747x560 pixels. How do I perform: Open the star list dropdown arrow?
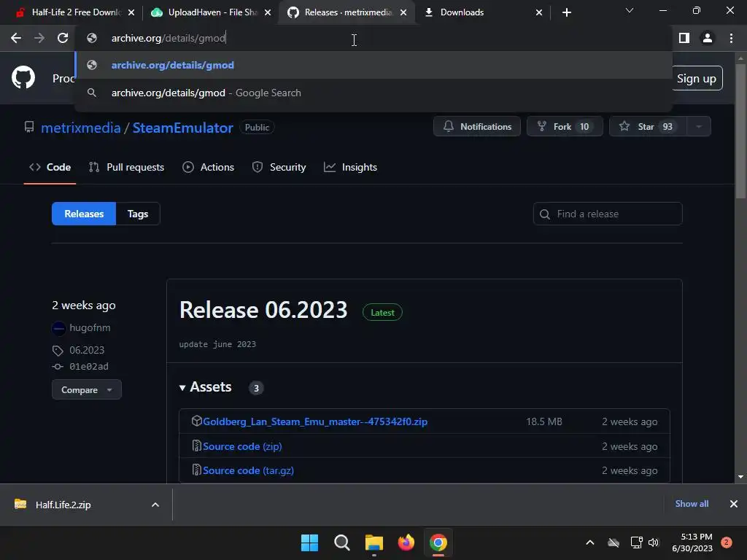[x=699, y=127]
